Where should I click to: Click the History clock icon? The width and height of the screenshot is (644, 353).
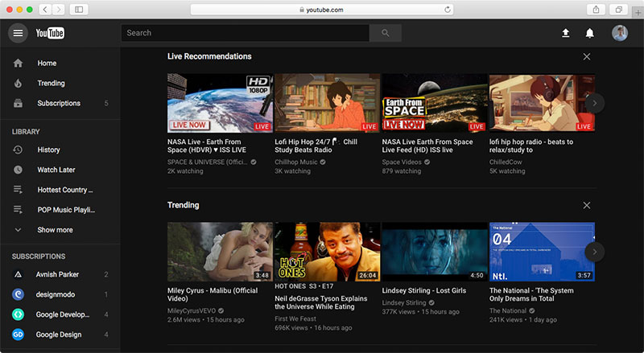pos(18,150)
